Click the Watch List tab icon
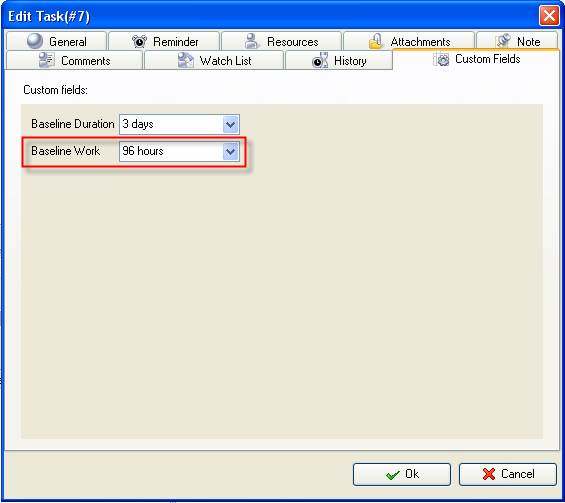 (x=186, y=60)
